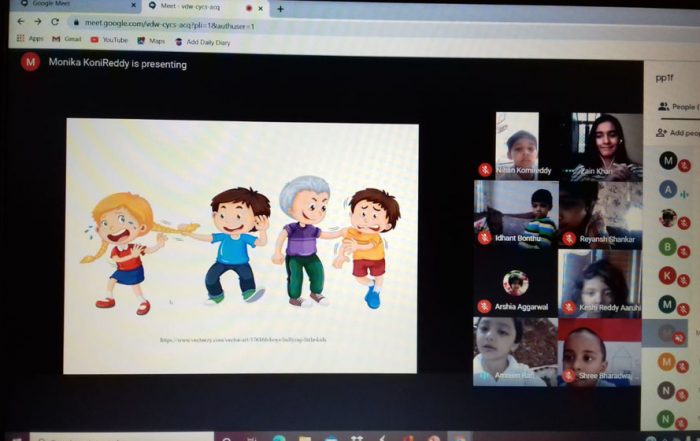The height and width of the screenshot is (441, 700).
Task: Select the gray N avatar in people list
Action: pyautogui.click(x=666, y=390)
